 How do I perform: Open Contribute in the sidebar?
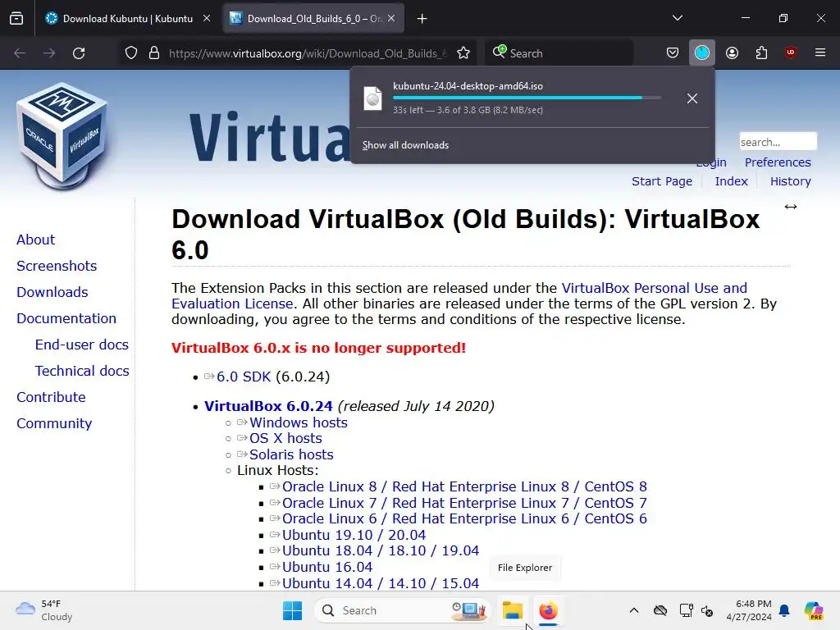coord(51,398)
